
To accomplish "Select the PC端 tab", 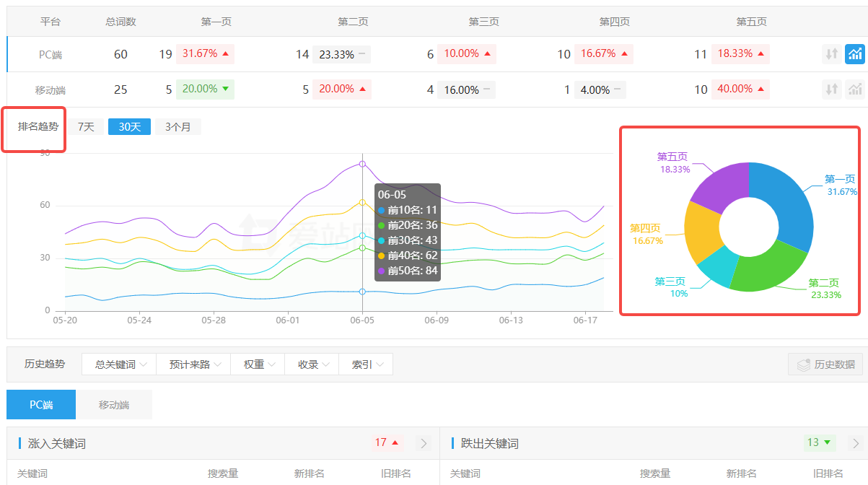I will point(40,404).
